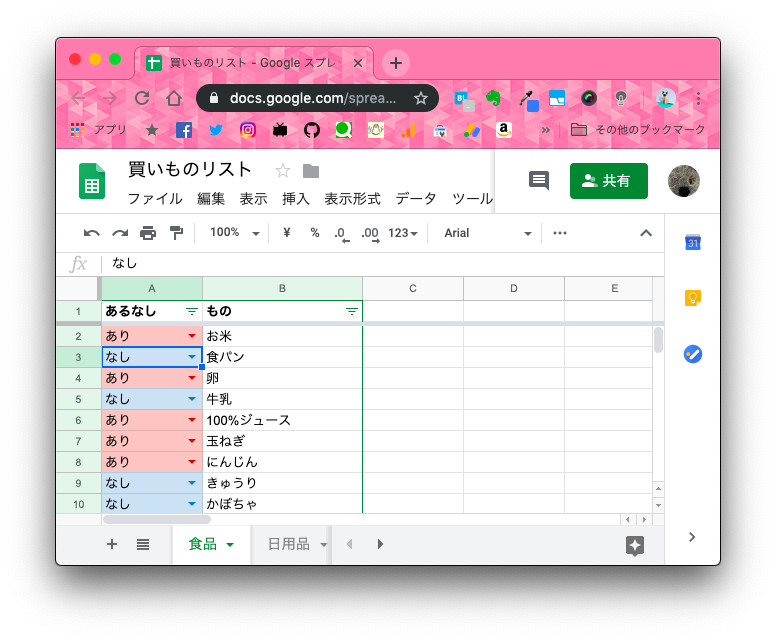Add a new sheet with plus
Image resolution: width=776 pixels, height=639 pixels.
(112, 544)
